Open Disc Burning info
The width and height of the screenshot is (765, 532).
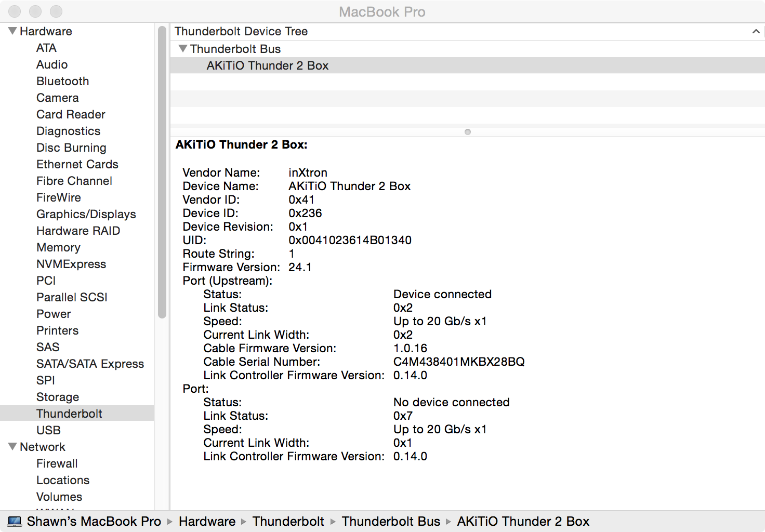point(71,148)
